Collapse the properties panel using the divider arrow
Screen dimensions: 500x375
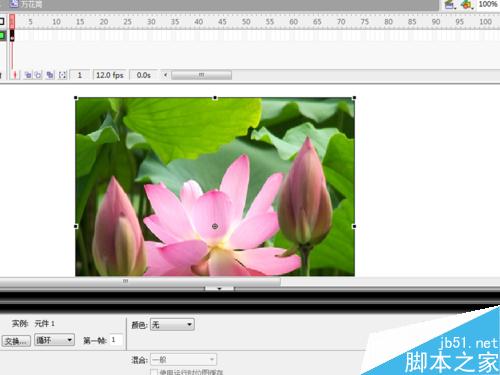click(219, 288)
